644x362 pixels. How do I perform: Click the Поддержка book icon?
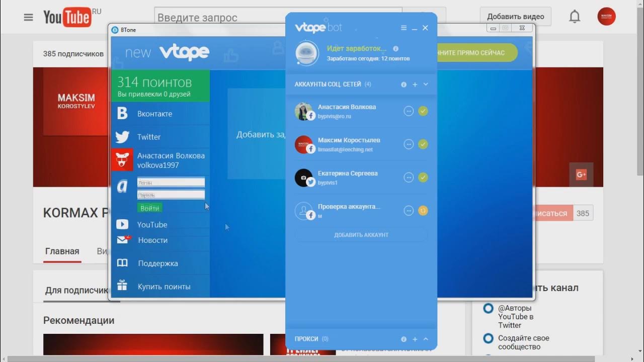pyautogui.click(x=122, y=263)
